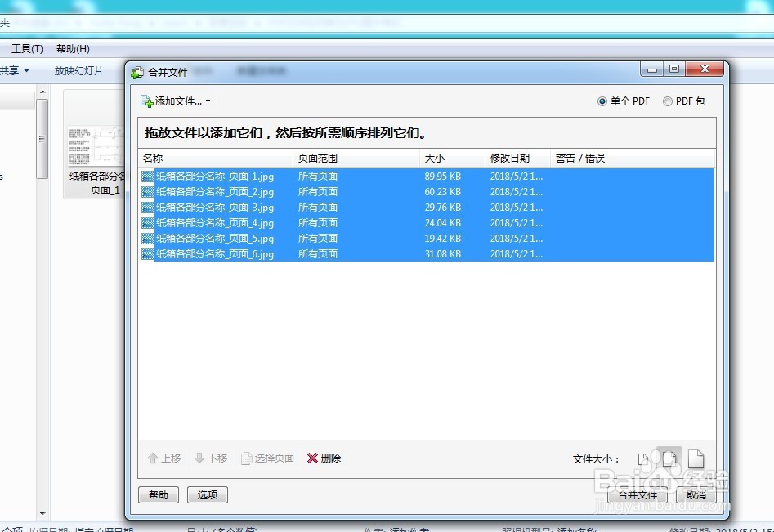Screen dimensions: 774x532
Task: Click JPG icon of 纸箱各部分名称_页面_5.jpg
Action: (148, 239)
